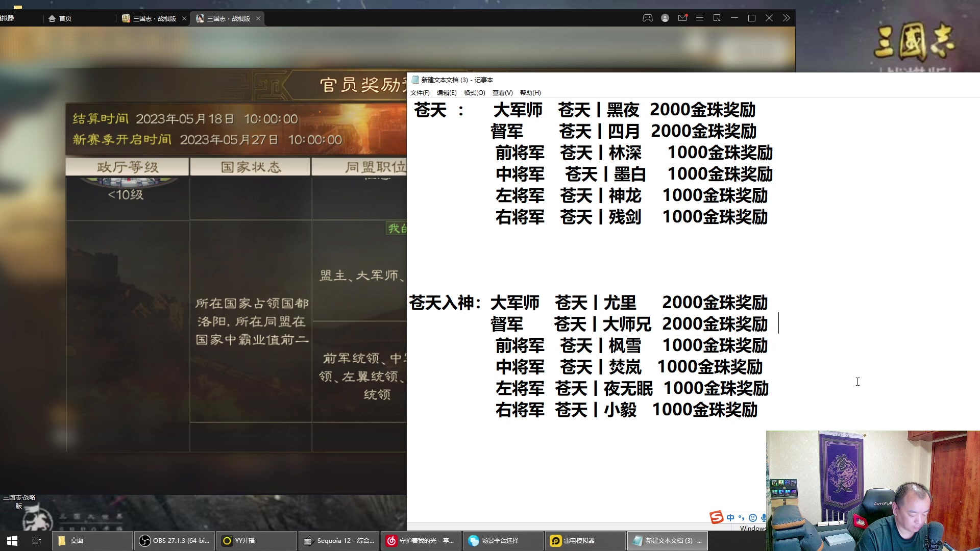The image size is (980, 551).
Task: Toggle Sogou punctuation mode button
Action: point(742,517)
